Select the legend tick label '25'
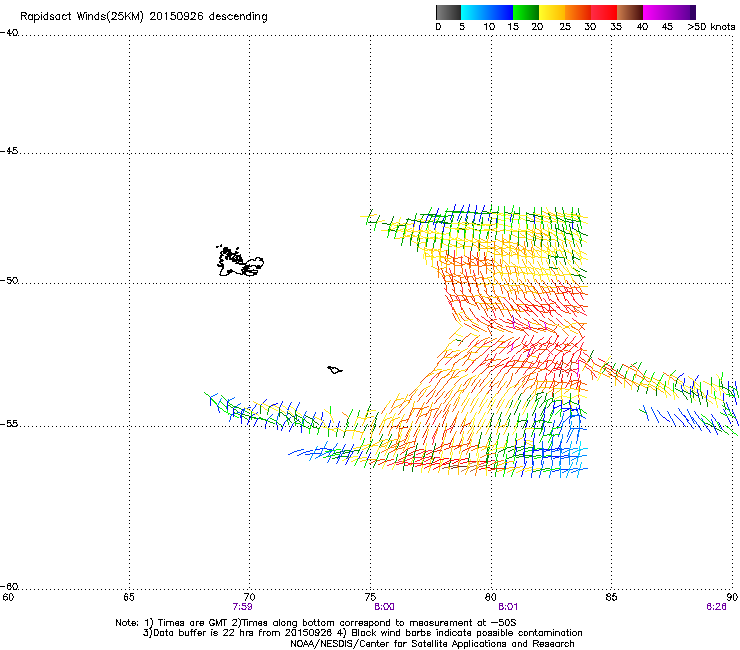This screenshot has height=650, width=740. (565, 27)
